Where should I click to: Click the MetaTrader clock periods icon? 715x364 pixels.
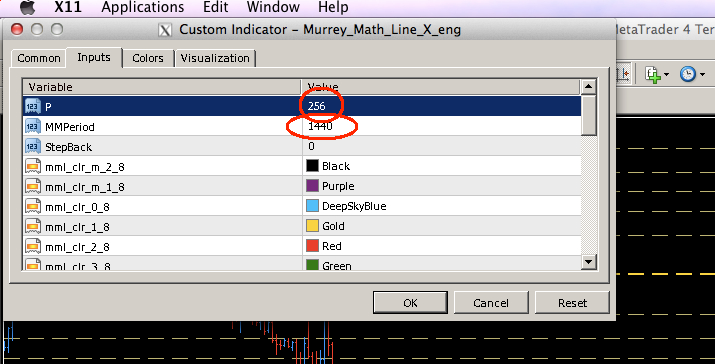(688, 74)
